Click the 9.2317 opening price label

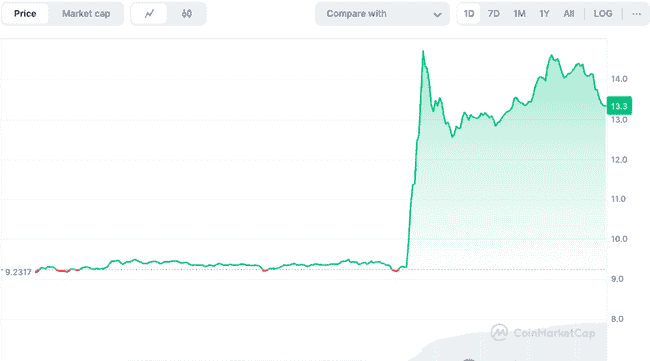[18, 272]
